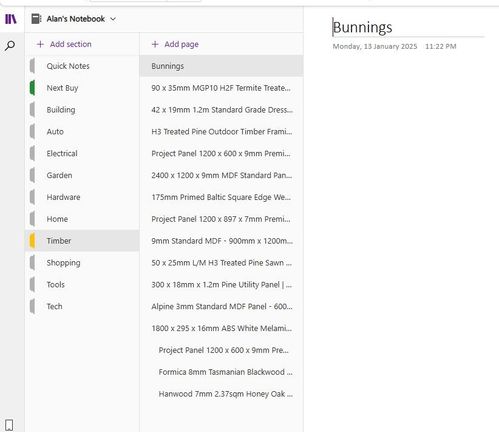Open indented subpage Project Panel 1200 x 600 x 9mm
The image size is (499, 432).
(x=222, y=350)
